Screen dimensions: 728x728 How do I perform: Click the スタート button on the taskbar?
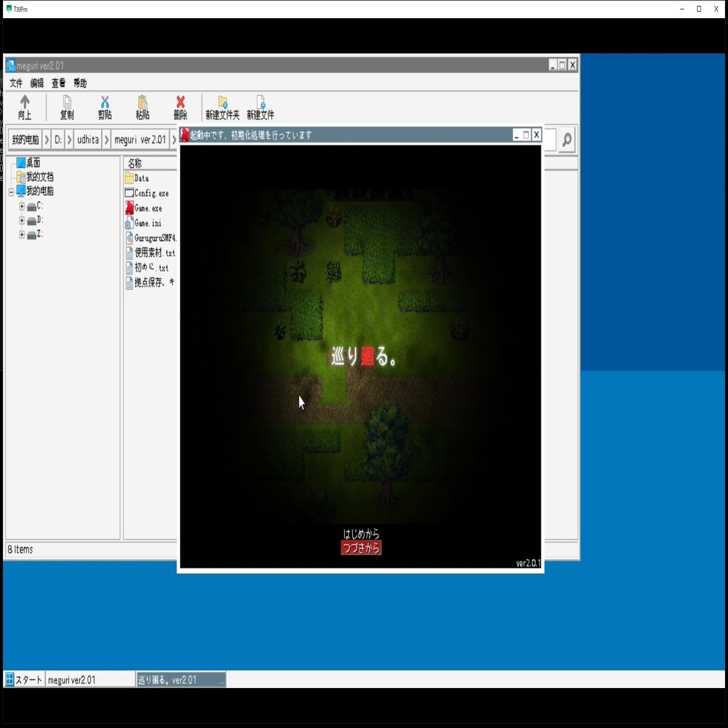tap(24, 680)
